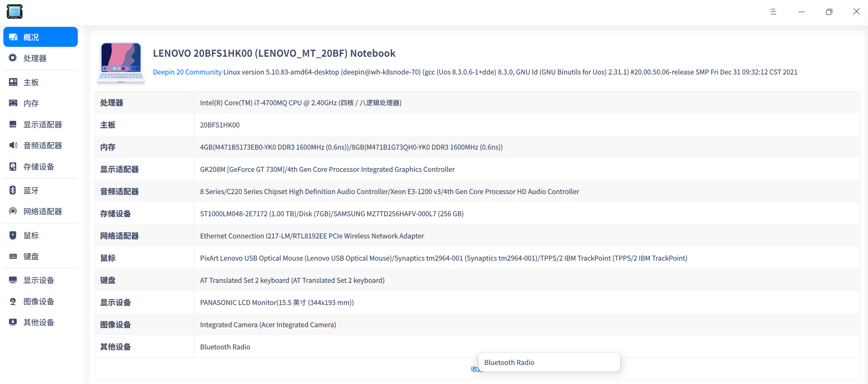Open the 图像设备 camera category
868x384 pixels.
coord(38,301)
